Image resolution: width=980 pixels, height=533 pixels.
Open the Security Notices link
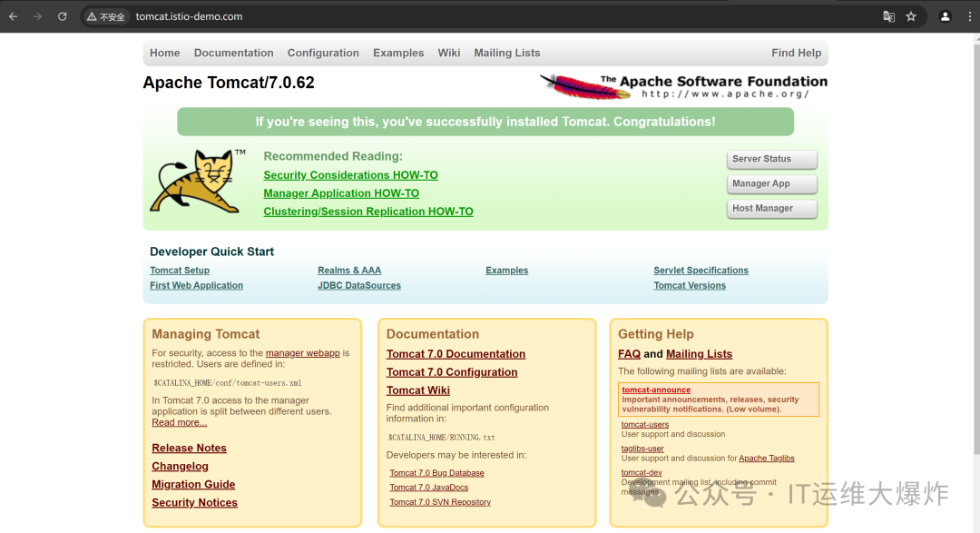pos(194,502)
